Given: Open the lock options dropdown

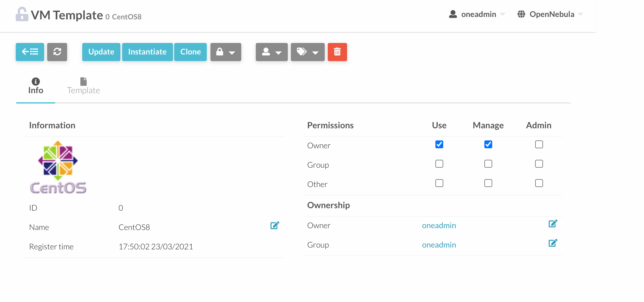Looking at the screenshot, I should 226,52.
